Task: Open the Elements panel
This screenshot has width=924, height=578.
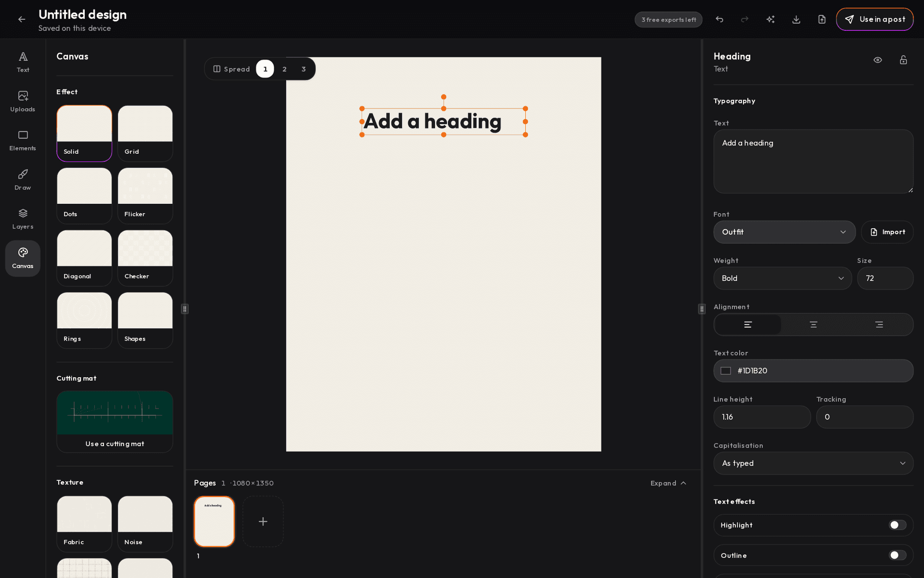Action: (x=23, y=141)
